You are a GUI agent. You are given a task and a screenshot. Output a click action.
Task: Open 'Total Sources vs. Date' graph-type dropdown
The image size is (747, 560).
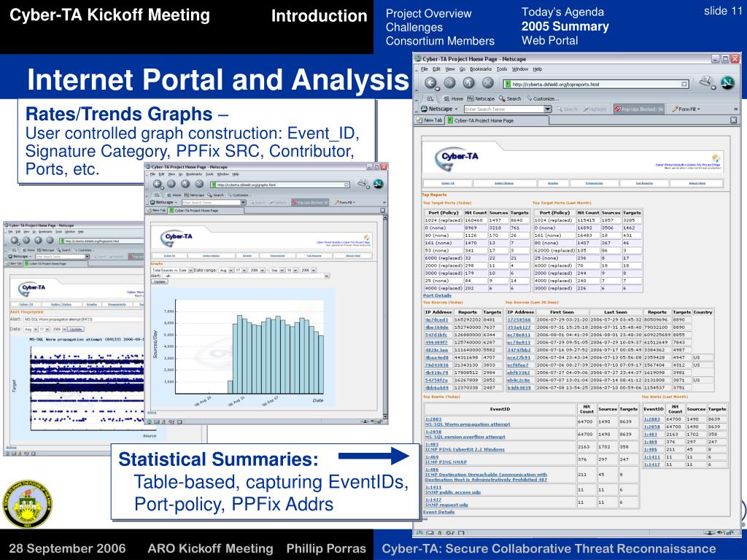(x=171, y=270)
